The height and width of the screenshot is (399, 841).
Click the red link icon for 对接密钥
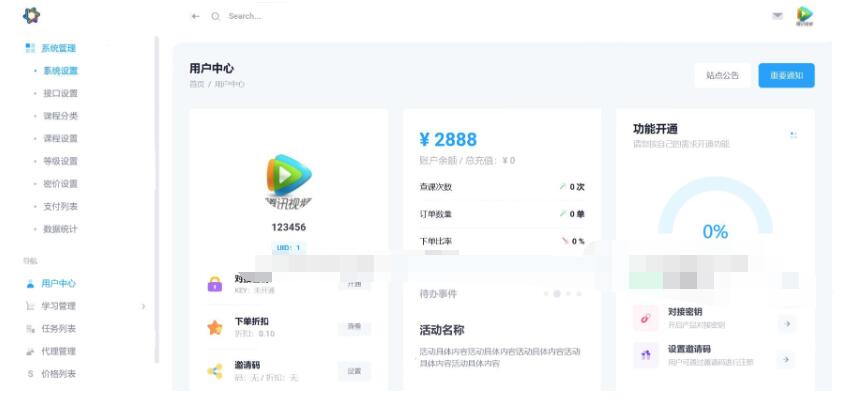coord(646,317)
